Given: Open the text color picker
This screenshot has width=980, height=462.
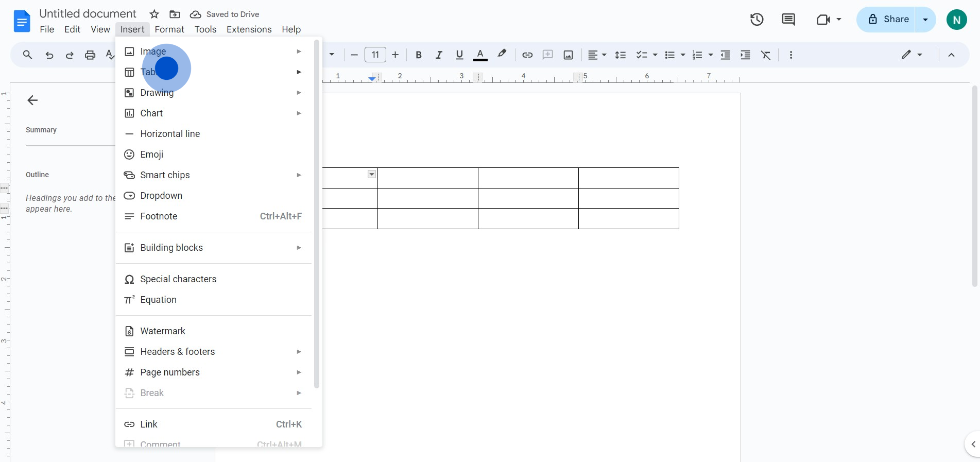Looking at the screenshot, I should tap(480, 55).
